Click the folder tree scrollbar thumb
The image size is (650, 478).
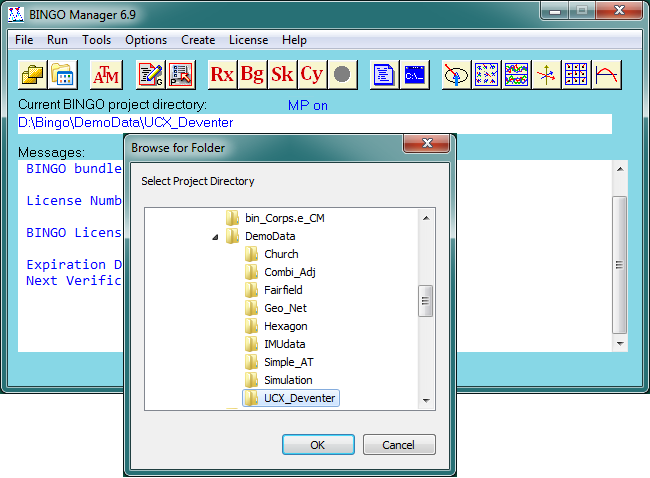426,301
